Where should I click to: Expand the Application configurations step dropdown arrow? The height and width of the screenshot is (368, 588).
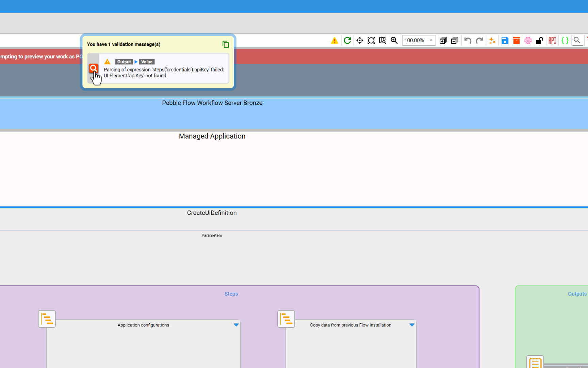(x=236, y=325)
